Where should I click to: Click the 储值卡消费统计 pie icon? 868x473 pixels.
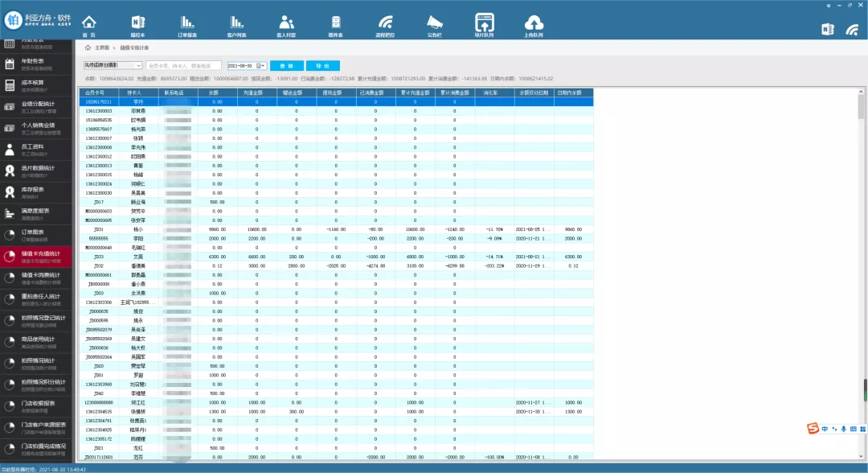click(10, 278)
